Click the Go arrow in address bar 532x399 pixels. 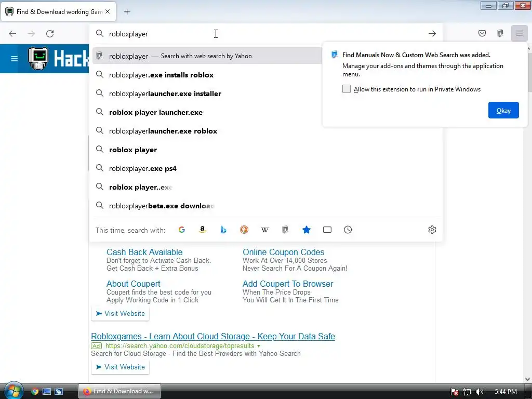[x=432, y=34]
